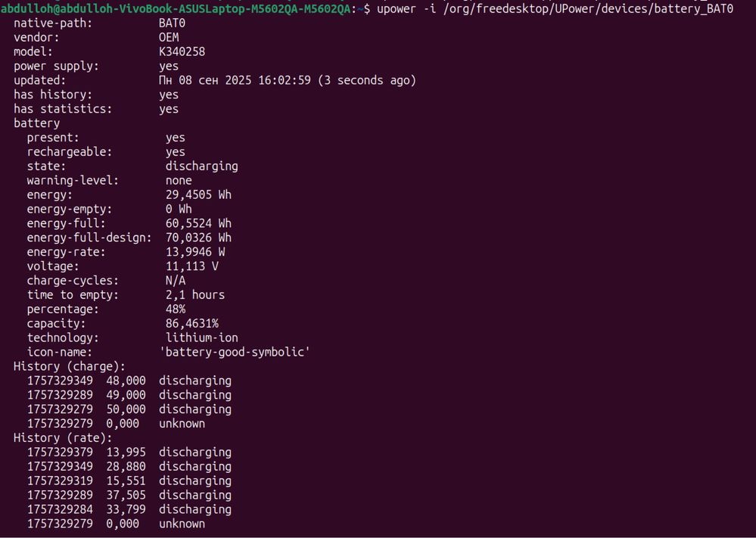Click the technology value lithium-ion
The width and height of the screenshot is (756, 538).
(201, 337)
